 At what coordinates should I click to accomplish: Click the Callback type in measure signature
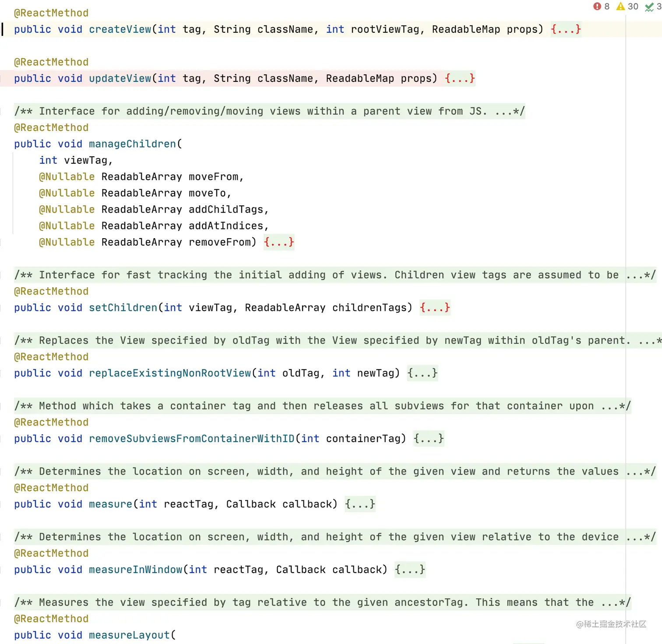tap(251, 504)
